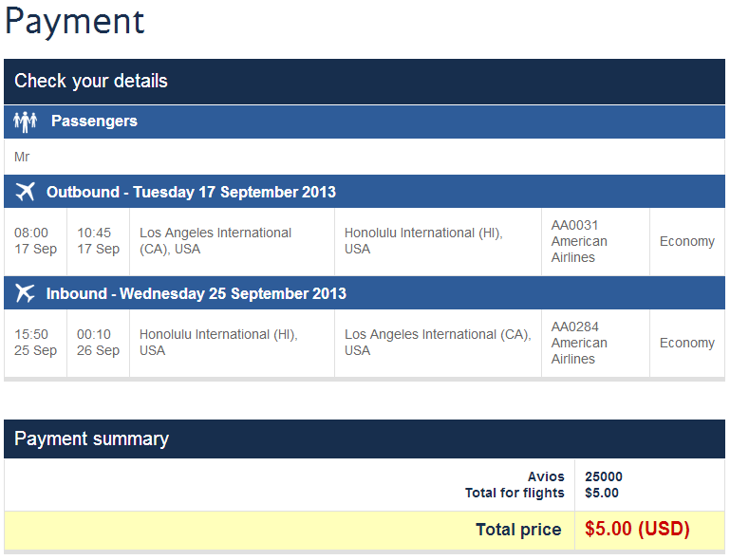Image resolution: width=730 pixels, height=560 pixels.
Task: Click the outbound departing airplane icon
Action: pos(25,192)
